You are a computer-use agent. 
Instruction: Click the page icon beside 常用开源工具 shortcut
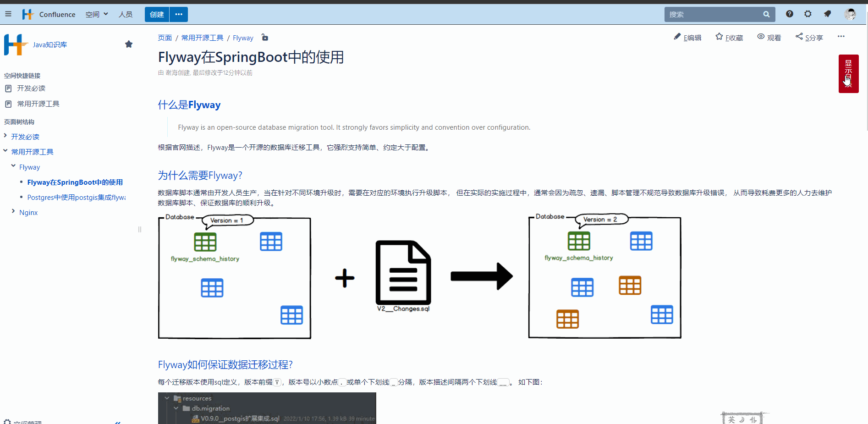click(8, 104)
